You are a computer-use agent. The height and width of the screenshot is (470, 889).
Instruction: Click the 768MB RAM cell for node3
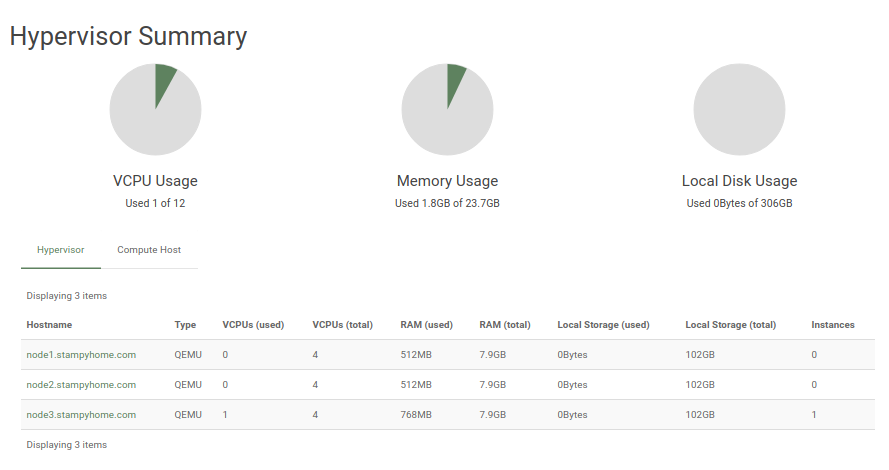[x=416, y=415]
